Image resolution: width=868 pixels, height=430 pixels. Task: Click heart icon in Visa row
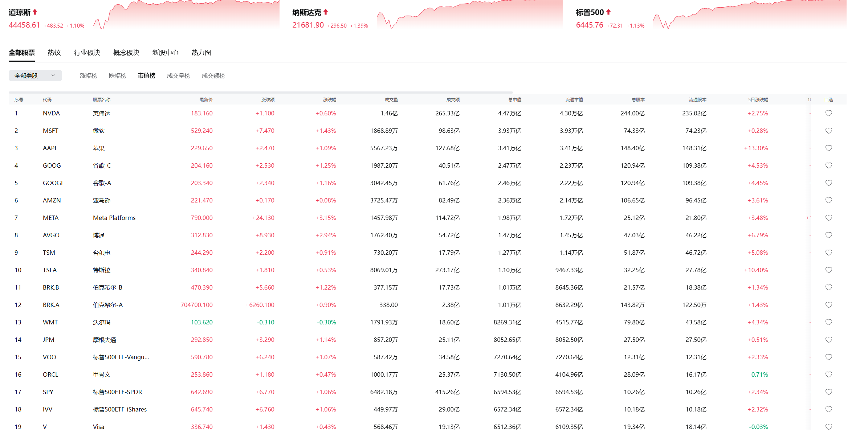pyautogui.click(x=828, y=427)
